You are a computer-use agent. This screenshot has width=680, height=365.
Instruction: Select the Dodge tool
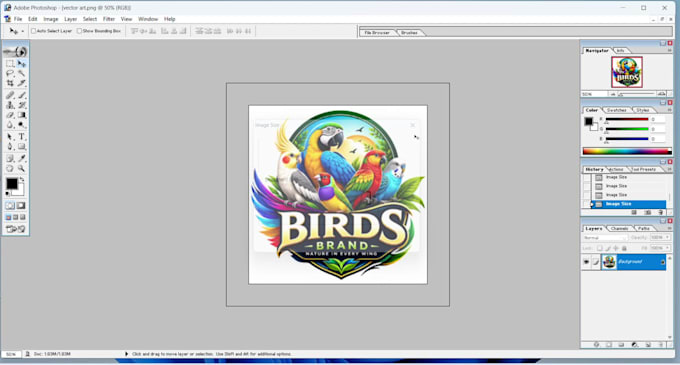click(21, 125)
